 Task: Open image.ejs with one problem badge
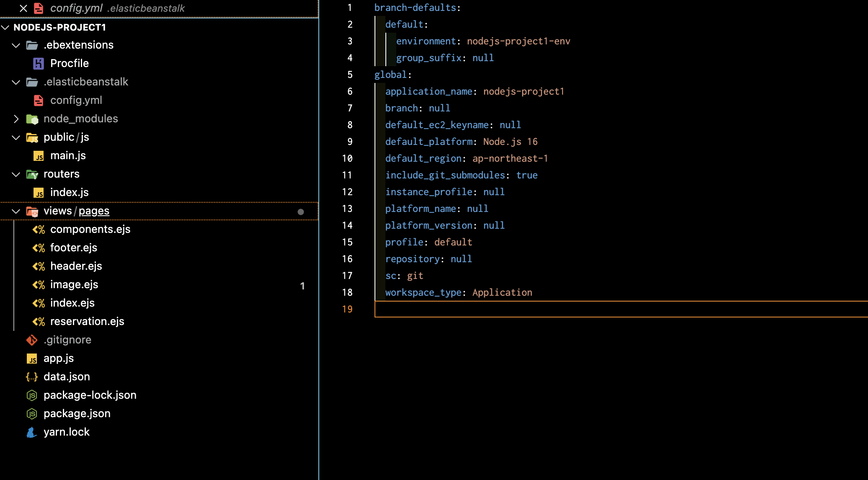click(x=74, y=285)
